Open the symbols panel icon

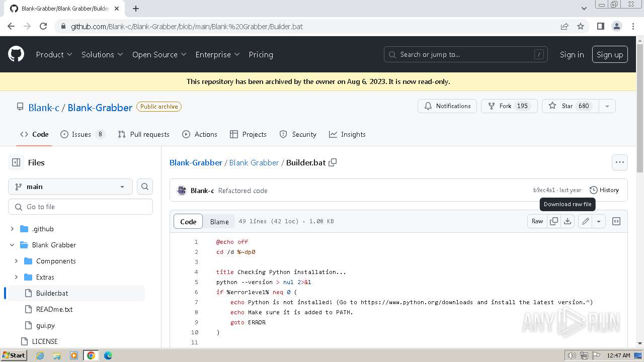click(x=616, y=221)
